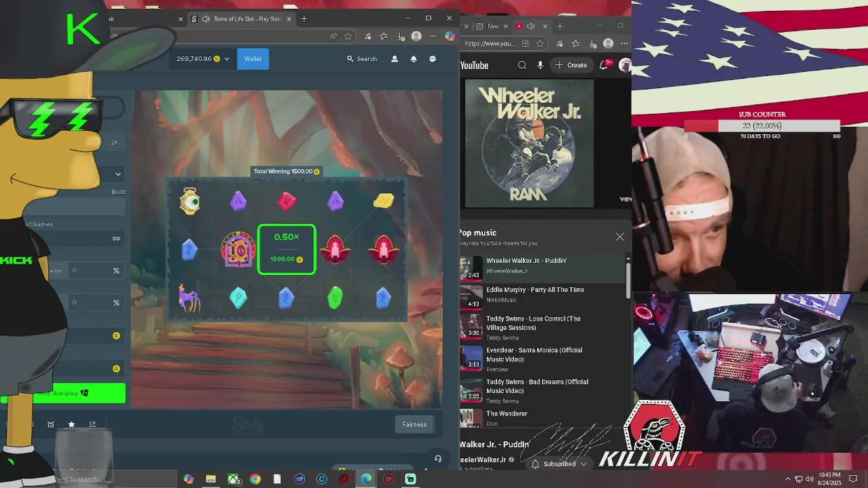Click the 0.50× win multiplier tile

(x=286, y=249)
